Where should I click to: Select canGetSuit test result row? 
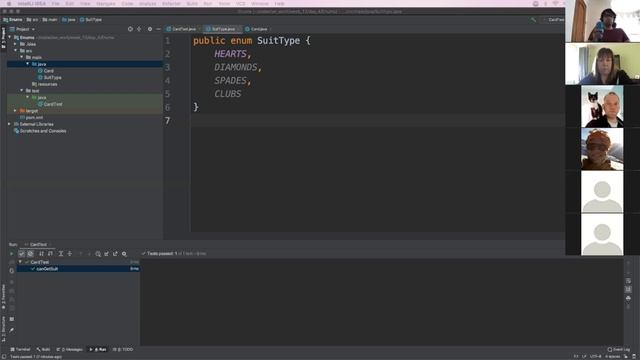point(78,269)
